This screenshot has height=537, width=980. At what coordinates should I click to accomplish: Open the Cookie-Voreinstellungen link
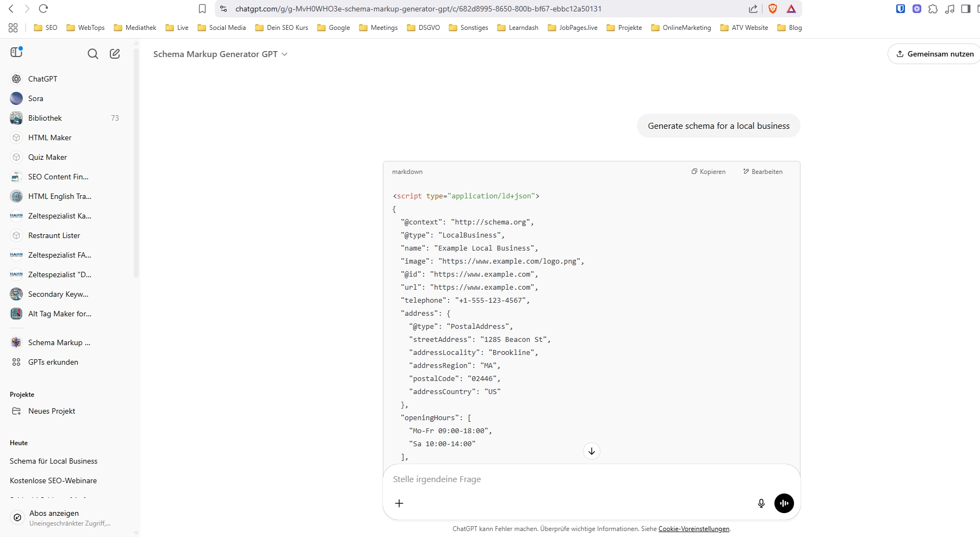point(693,529)
